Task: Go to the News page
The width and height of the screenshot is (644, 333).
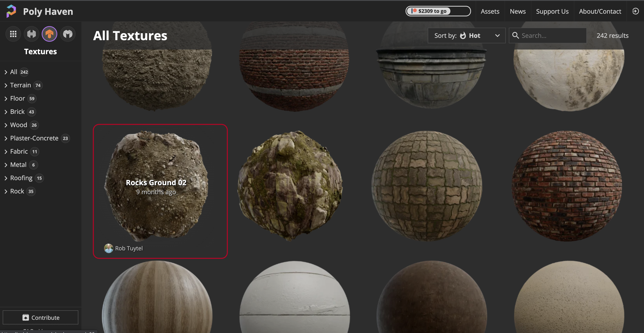Action: click(518, 11)
